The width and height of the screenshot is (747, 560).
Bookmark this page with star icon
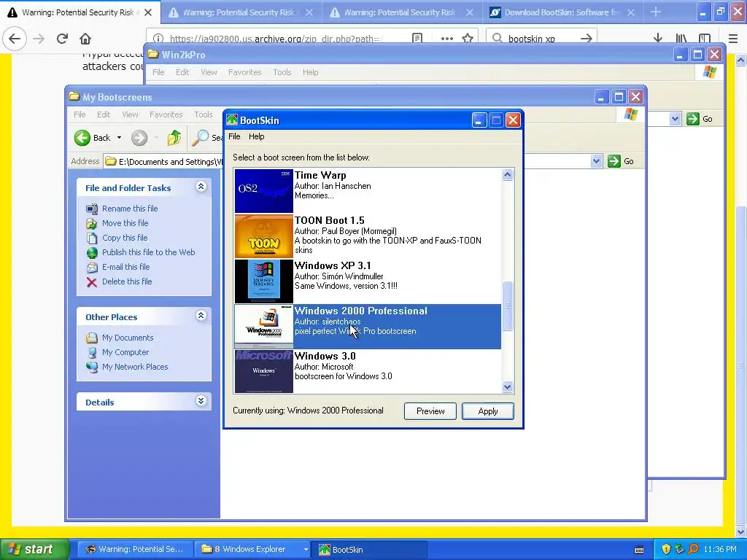point(468,38)
